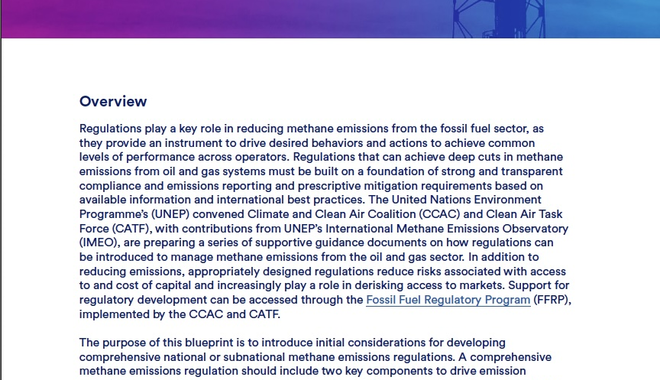Click the text "comprehensive national or subnational"
This screenshot has height=380, width=660.
coord(182,357)
